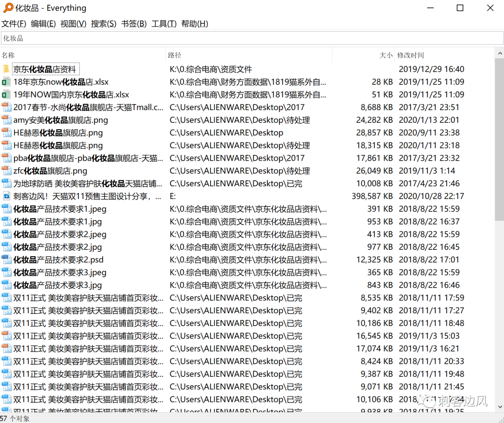
Task: Click the image icon of 2017春节-水尚化妆品旗舰店 file
Action: pyautogui.click(x=6, y=107)
